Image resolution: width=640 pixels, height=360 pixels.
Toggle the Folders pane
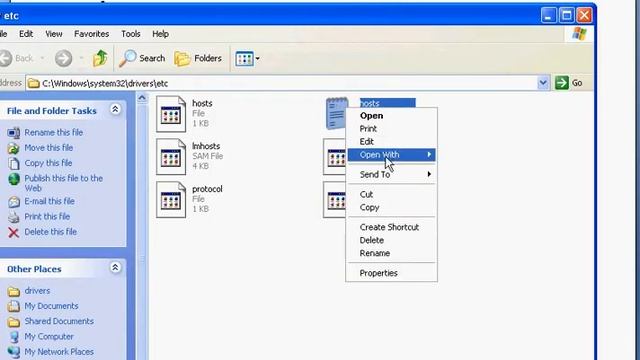coord(198,58)
